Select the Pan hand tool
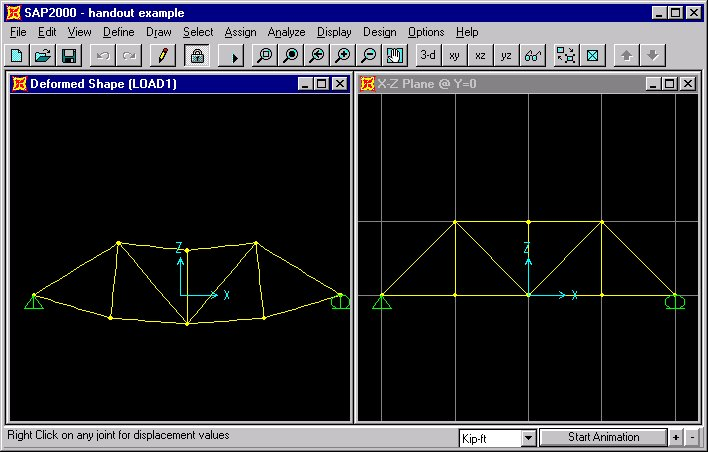This screenshot has height=452, width=708. tap(395, 56)
